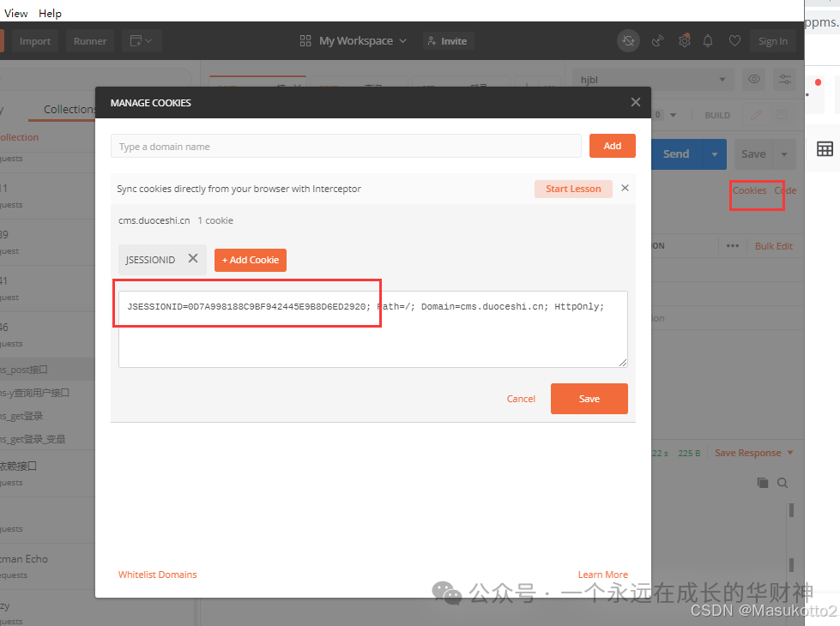Open the Code link
840x626 pixels.
tap(785, 190)
